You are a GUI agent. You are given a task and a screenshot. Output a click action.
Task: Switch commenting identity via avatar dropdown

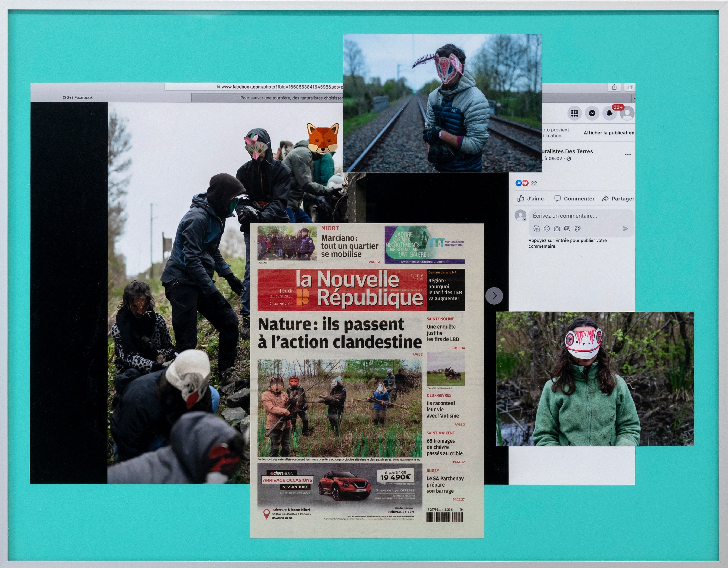click(521, 215)
